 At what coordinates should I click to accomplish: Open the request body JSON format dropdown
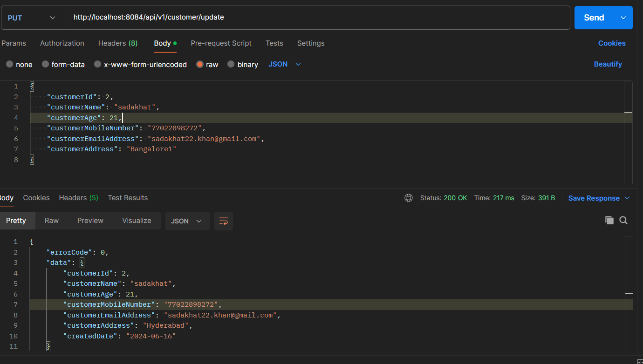(x=285, y=64)
